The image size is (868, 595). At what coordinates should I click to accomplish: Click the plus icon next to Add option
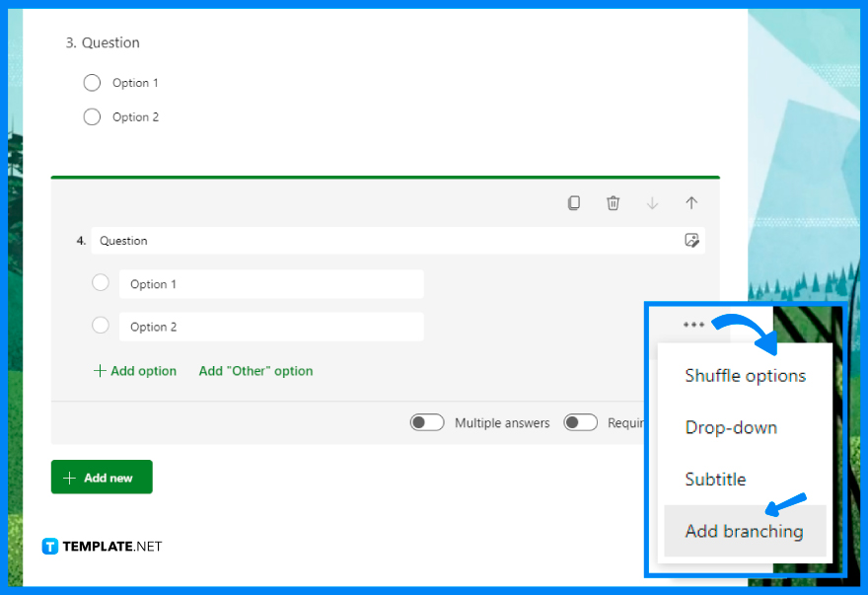(100, 370)
